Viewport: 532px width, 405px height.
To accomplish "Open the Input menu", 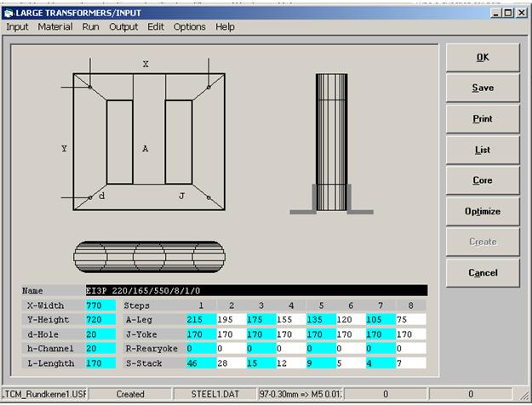I will 17,26.
